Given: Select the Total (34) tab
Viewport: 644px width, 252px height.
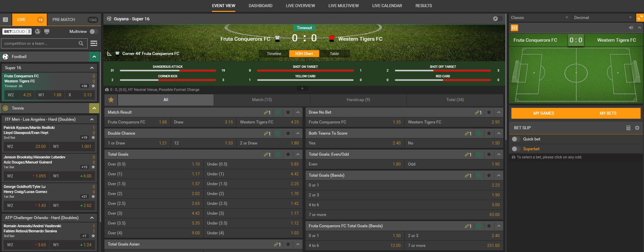Looking at the screenshot, I should tap(455, 100).
